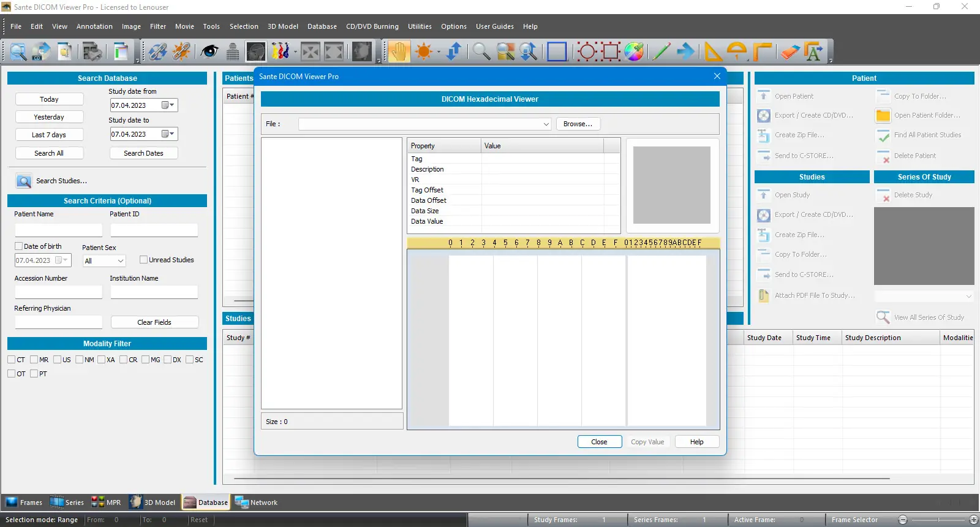Enable the Unread Studies checkbox
Image resolution: width=980 pixels, height=527 pixels.
point(143,260)
